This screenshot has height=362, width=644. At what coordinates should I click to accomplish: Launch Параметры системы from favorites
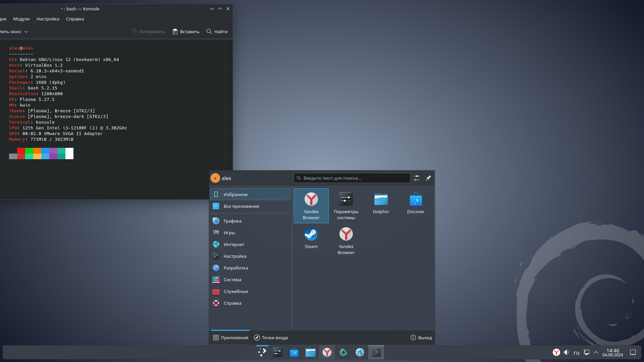(346, 205)
